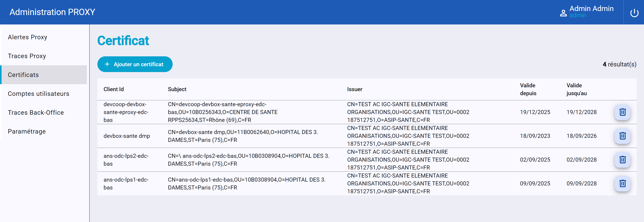Click the Administration PROXY title

tap(52, 12)
